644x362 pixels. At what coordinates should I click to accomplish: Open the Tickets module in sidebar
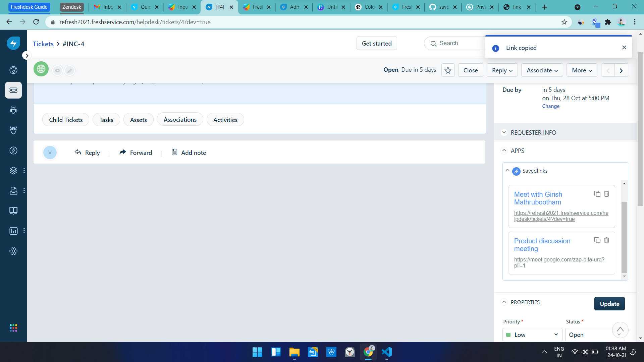(x=13, y=90)
